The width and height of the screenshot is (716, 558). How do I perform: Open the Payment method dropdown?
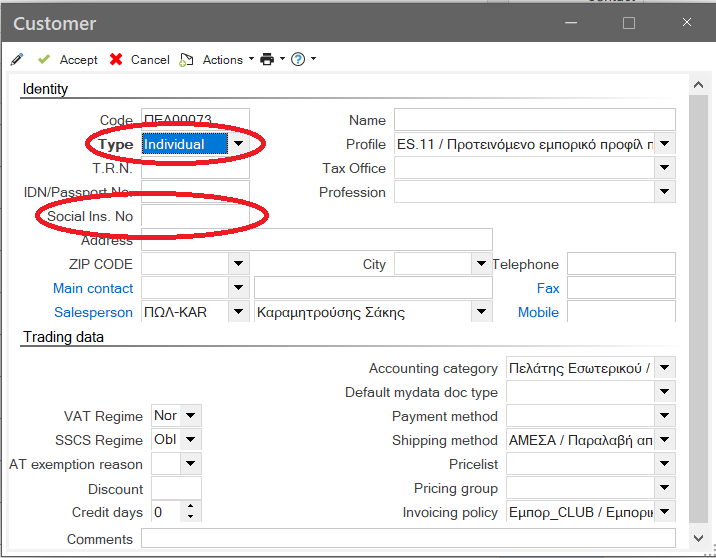click(664, 416)
